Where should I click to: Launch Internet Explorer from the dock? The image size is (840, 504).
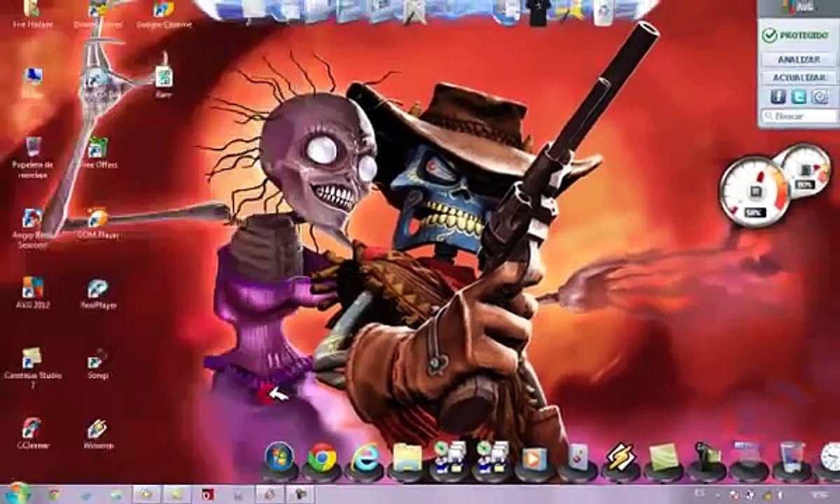point(365,458)
